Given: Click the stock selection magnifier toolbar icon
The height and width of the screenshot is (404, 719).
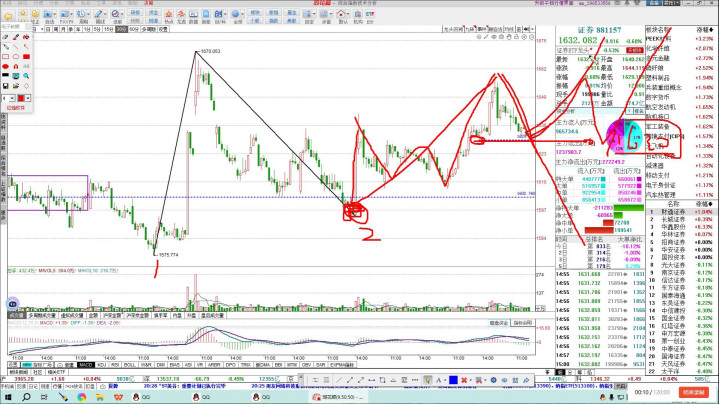Looking at the screenshot, I should pyautogui.click(x=115, y=15).
